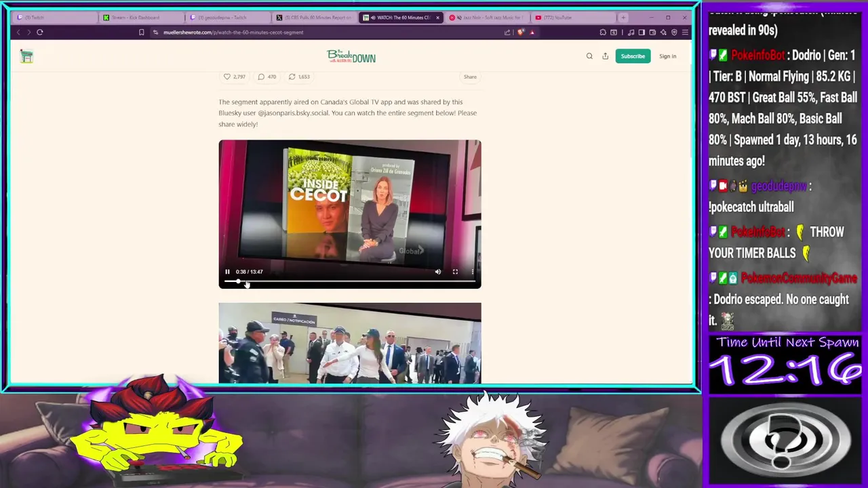
Task: Bookmark this page with the bookmark icon
Action: coord(141,32)
